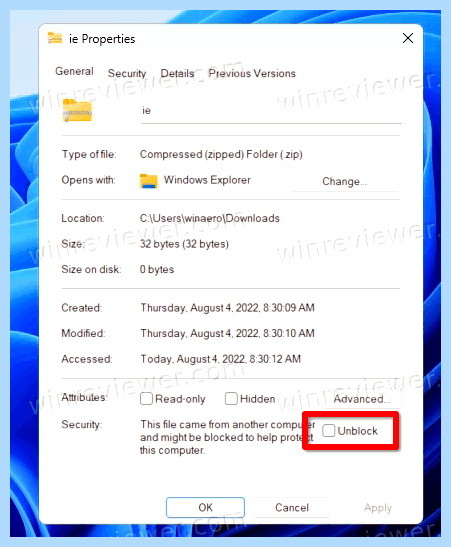Click the Created date ending 8:30:09 AM
The height and width of the screenshot is (547, 451).
227,308
